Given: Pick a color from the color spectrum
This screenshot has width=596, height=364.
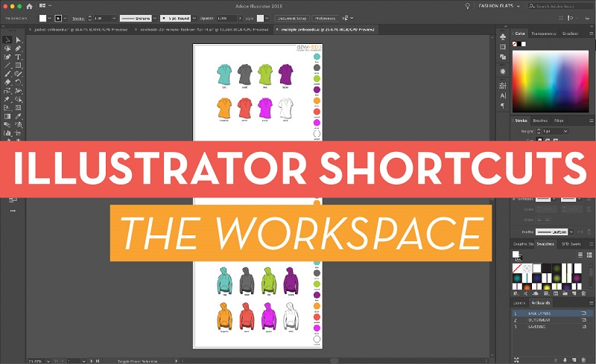Looking at the screenshot, I should (x=551, y=81).
